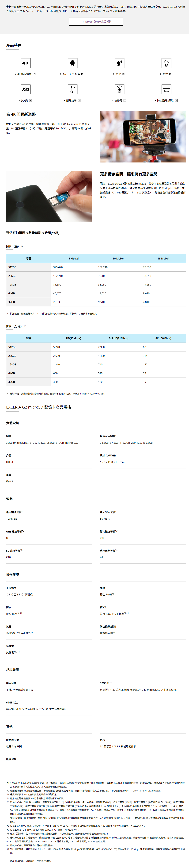189x868 pixels.
Task: Click the shockproof feature icon
Action: point(166,63)
